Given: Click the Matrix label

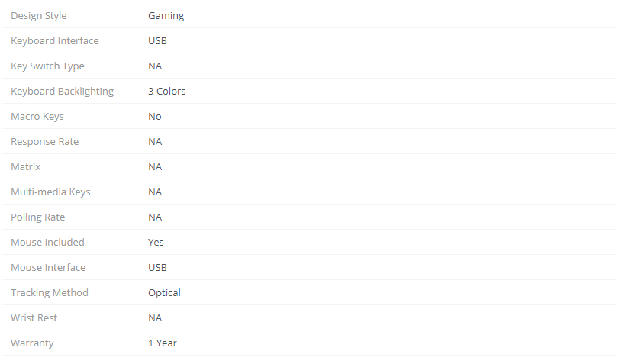Looking at the screenshot, I should 26,166.
